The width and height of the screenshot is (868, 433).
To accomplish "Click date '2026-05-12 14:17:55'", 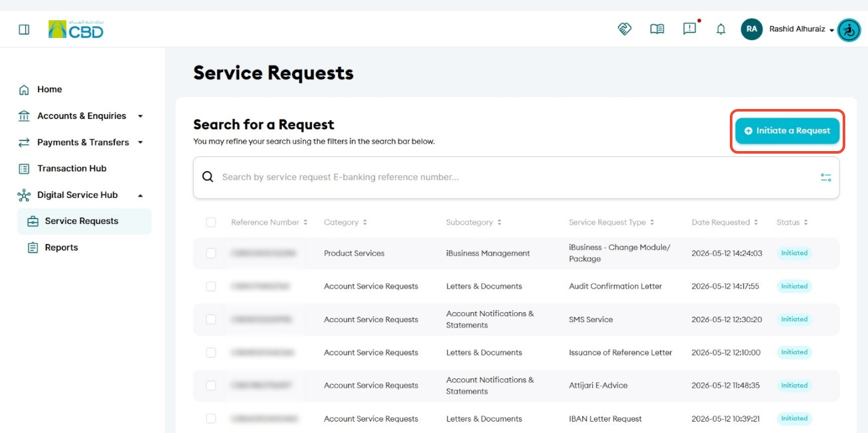I will (726, 286).
